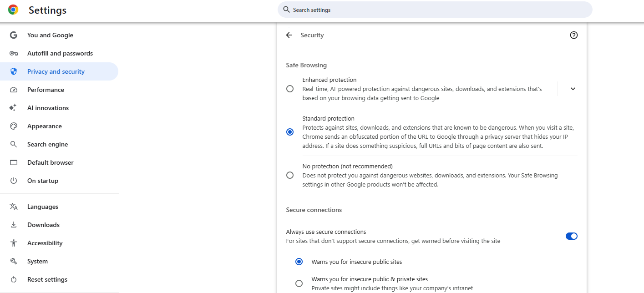Open System settings

point(59,261)
